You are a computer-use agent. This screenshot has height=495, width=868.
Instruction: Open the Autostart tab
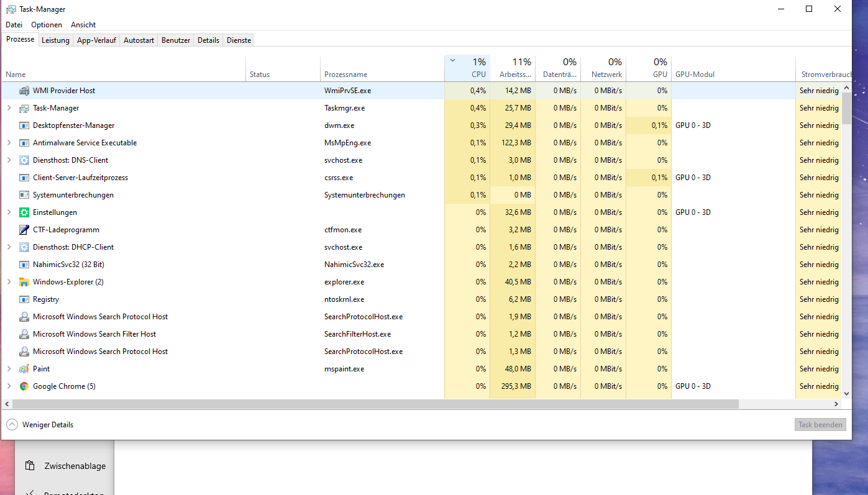139,40
